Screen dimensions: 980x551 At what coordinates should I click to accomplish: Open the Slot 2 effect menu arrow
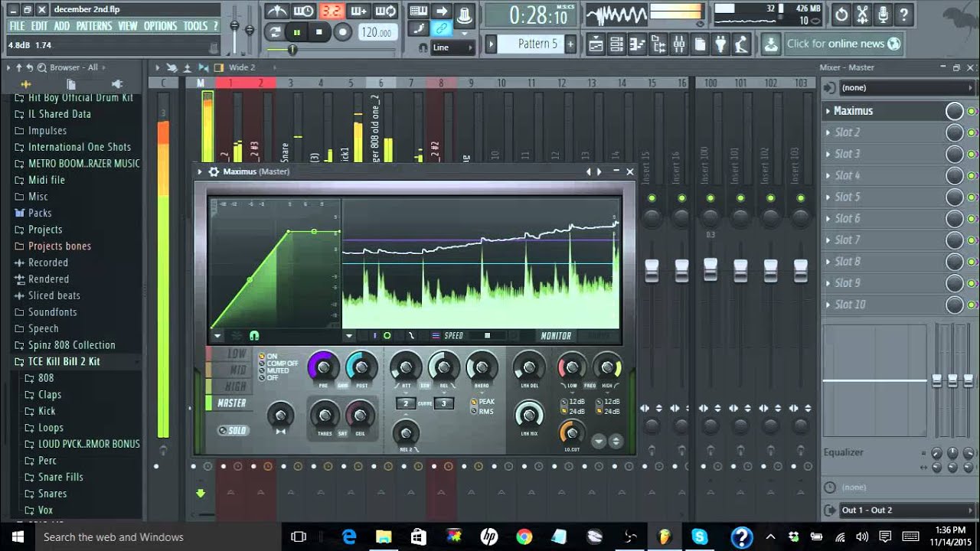pos(828,132)
